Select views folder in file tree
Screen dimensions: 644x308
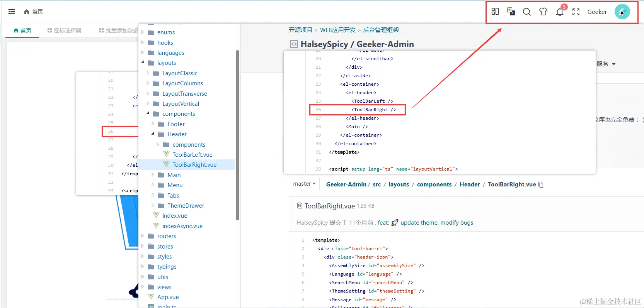coord(164,287)
